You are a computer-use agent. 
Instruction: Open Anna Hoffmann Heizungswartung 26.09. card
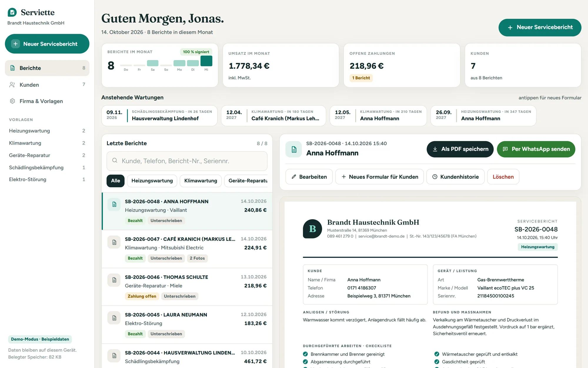click(x=483, y=116)
